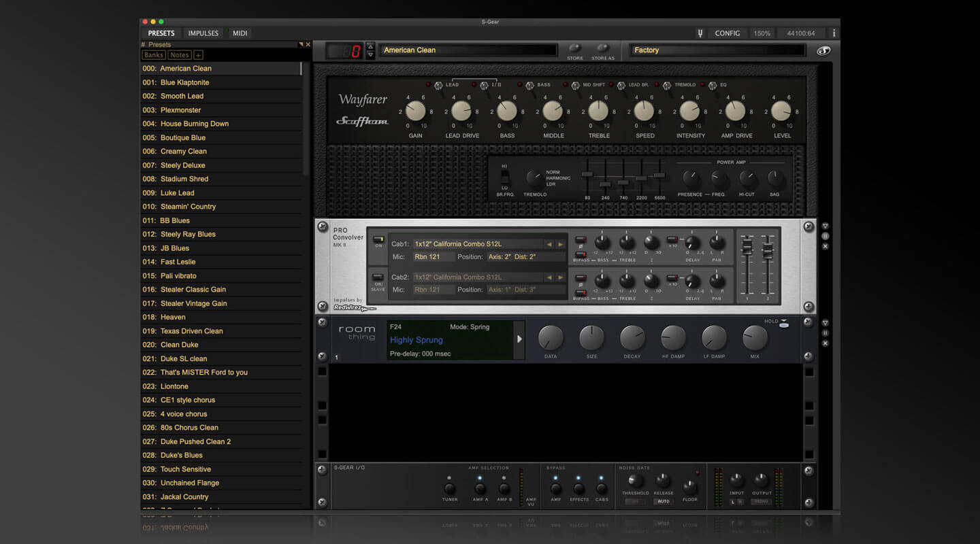The width and height of the screenshot is (980, 544).
Task: Close the Presets panel with the X icon
Action: [308, 45]
